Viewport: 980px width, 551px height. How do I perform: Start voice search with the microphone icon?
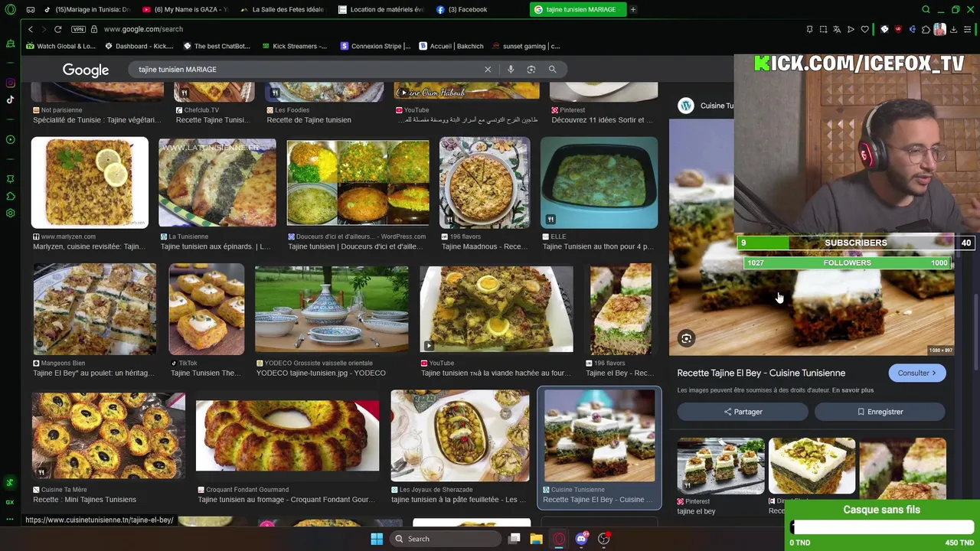point(511,69)
